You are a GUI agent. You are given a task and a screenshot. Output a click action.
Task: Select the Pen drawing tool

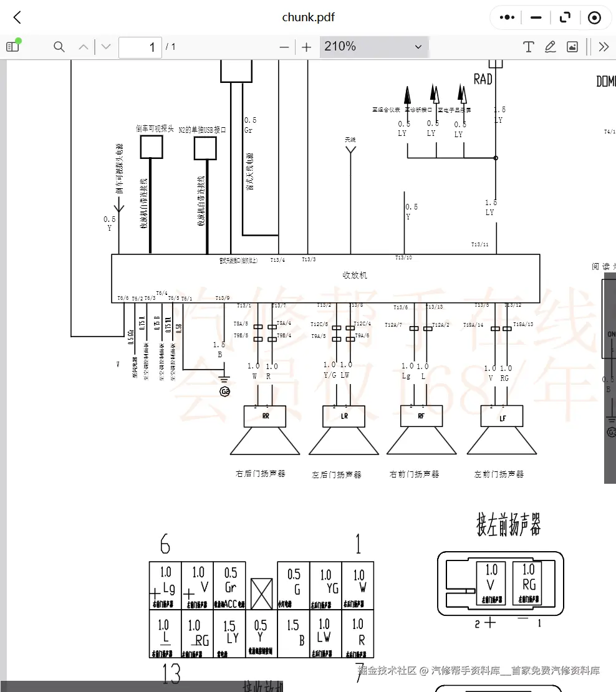550,46
